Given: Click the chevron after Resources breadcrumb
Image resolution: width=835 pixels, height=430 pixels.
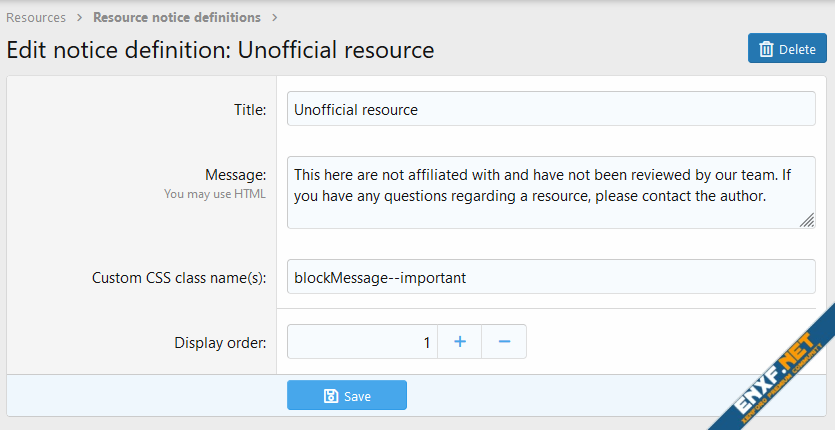Looking at the screenshot, I should tap(80, 17).
